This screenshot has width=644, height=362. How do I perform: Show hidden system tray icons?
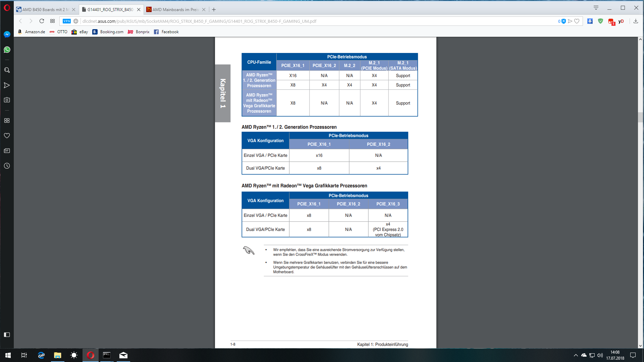(576, 355)
